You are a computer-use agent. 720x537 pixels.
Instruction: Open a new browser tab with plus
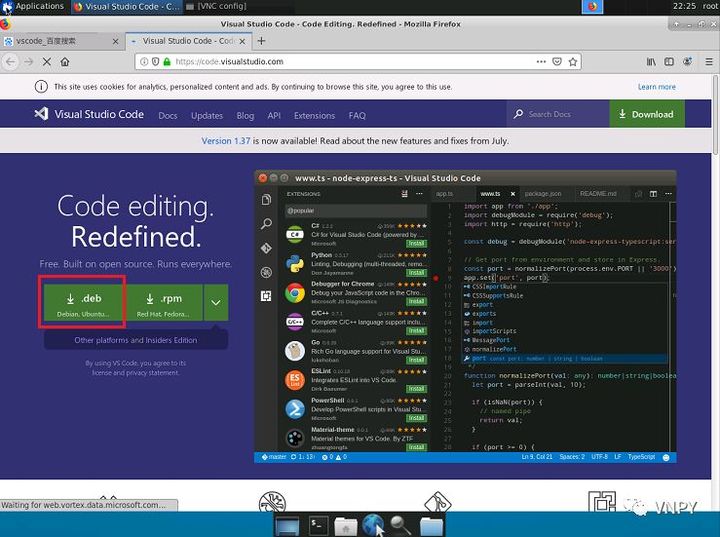tap(261, 41)
